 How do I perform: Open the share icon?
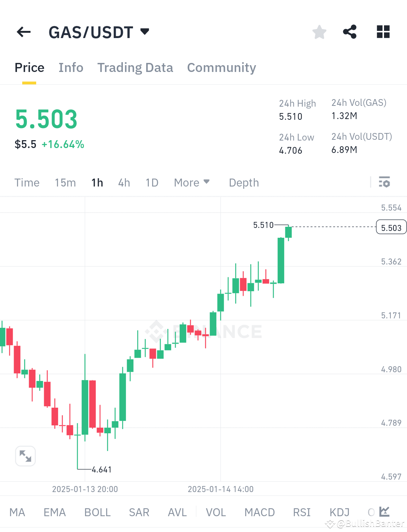tap(350, 32)
